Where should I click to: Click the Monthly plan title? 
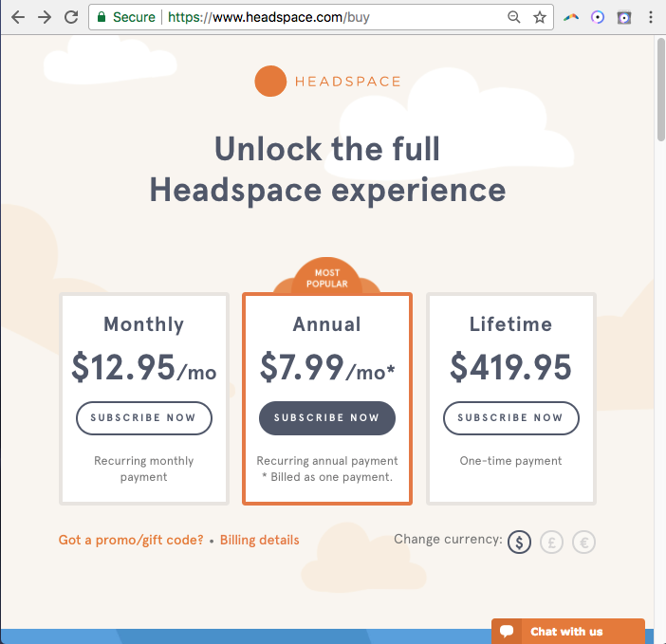pyautogui.click(x=144, y=324)
